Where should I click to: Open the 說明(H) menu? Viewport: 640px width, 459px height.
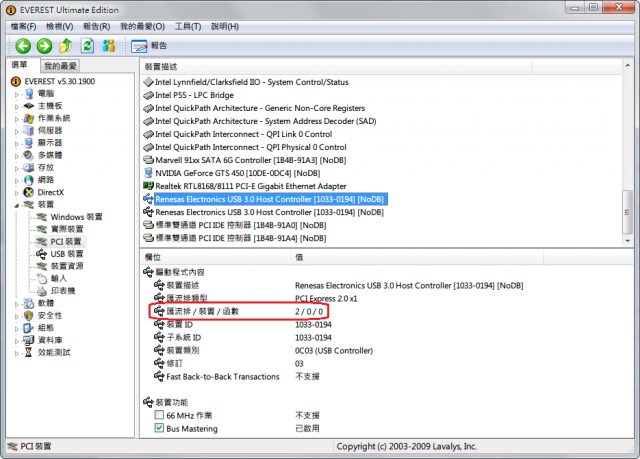(x=224, y=27)
